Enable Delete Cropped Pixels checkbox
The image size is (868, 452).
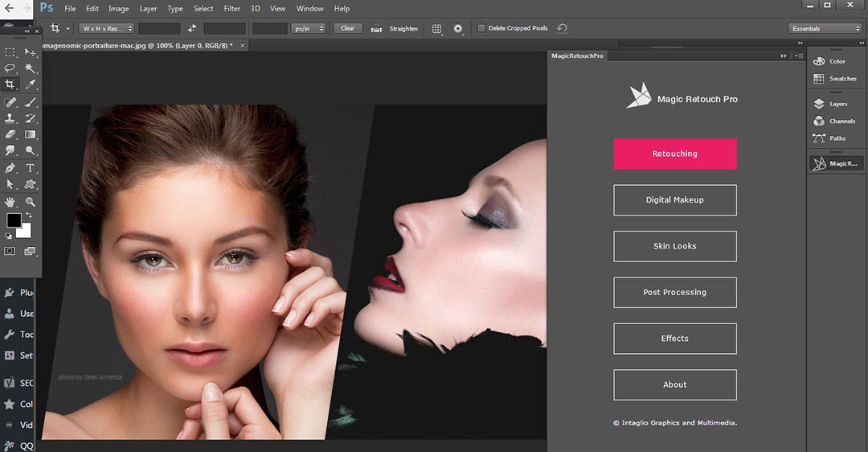pos(481,28)
